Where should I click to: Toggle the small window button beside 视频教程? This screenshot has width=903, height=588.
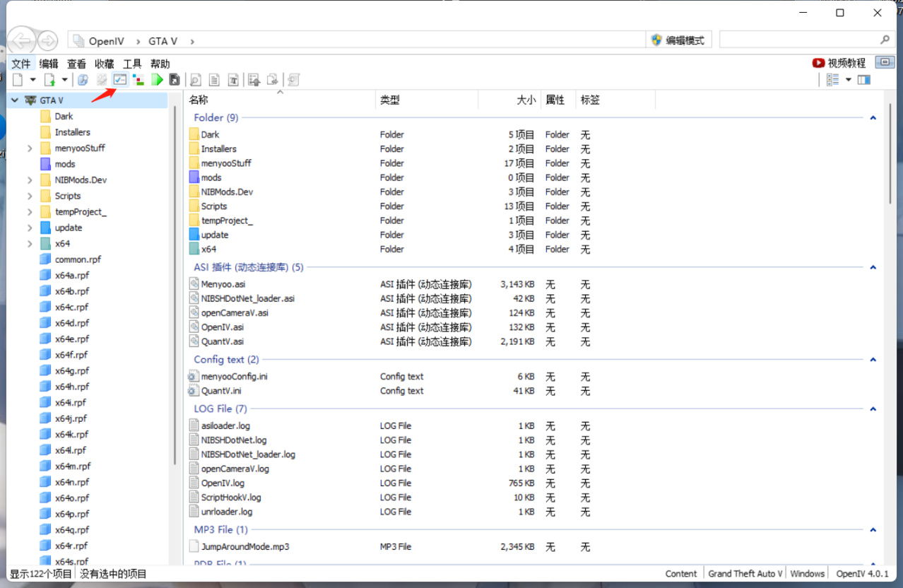point(885,62)
